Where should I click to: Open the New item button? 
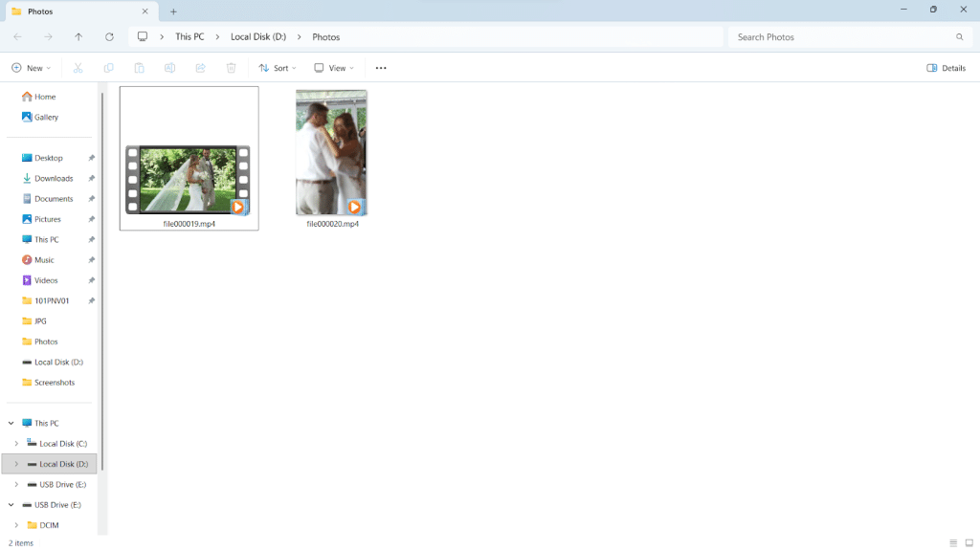tap(31, 68)
